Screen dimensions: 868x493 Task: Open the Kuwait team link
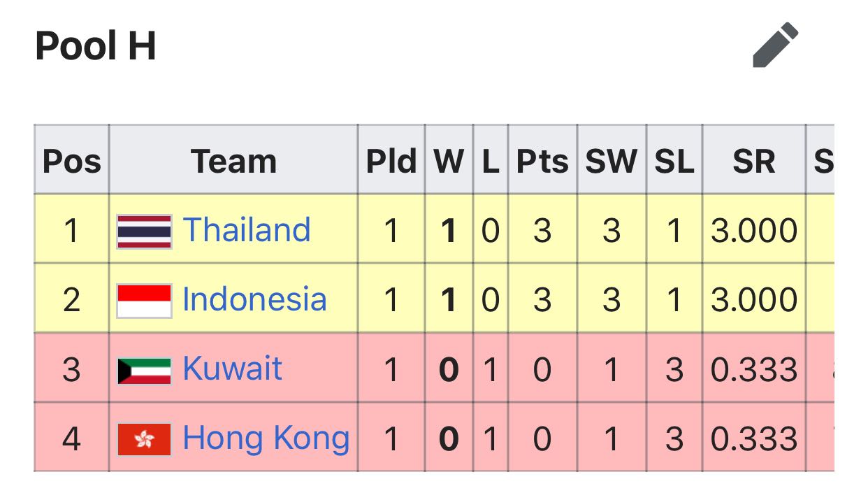pyautogui.click(x=232, y=369)
